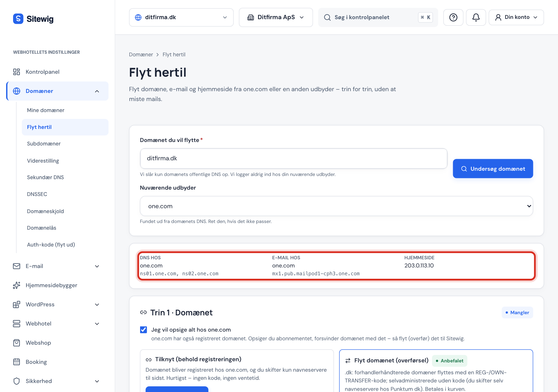Open Auth-kode (flyt ud) sidebar item
The height and width of the screenshot is (392, 558).
click(x=65, y=245)
